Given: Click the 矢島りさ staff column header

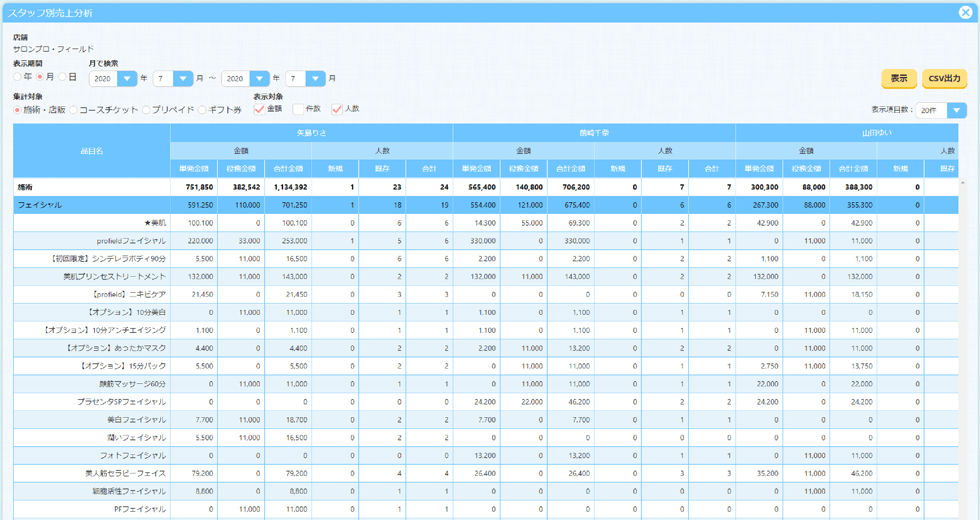Looking at the screenshot, I should pyautogui.click(x=312, y=133).
